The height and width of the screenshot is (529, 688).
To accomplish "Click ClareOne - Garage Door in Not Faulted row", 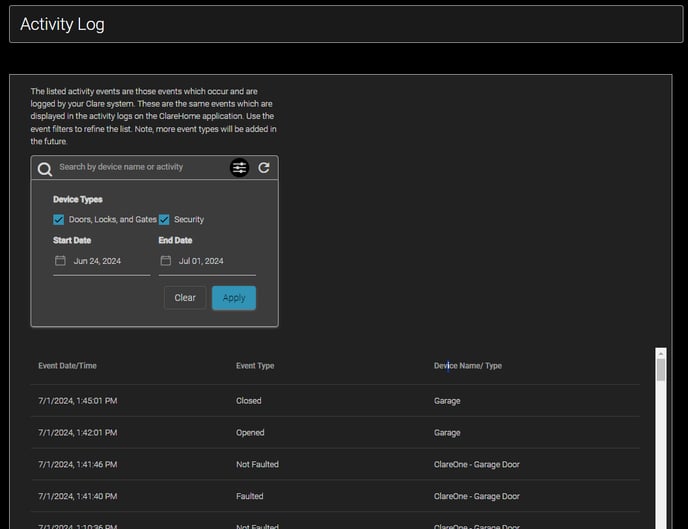I will 477,464.
